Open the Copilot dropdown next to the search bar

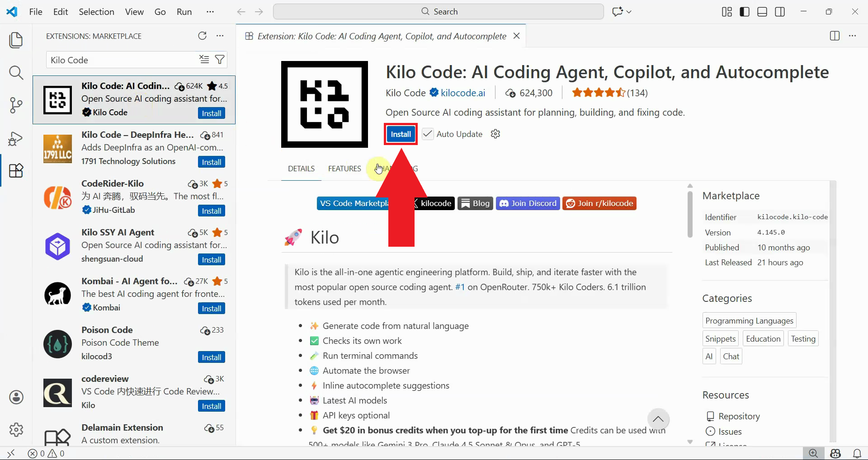click(628, 11)
